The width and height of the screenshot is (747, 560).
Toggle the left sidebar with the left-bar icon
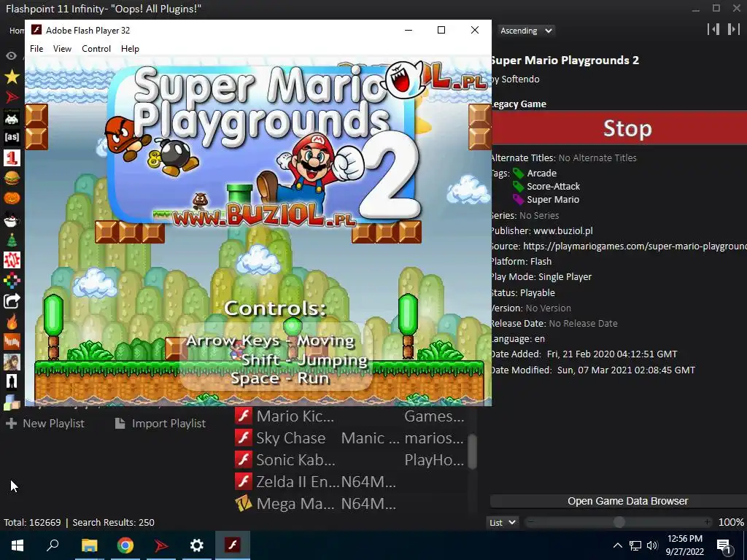tap(713, 29)
